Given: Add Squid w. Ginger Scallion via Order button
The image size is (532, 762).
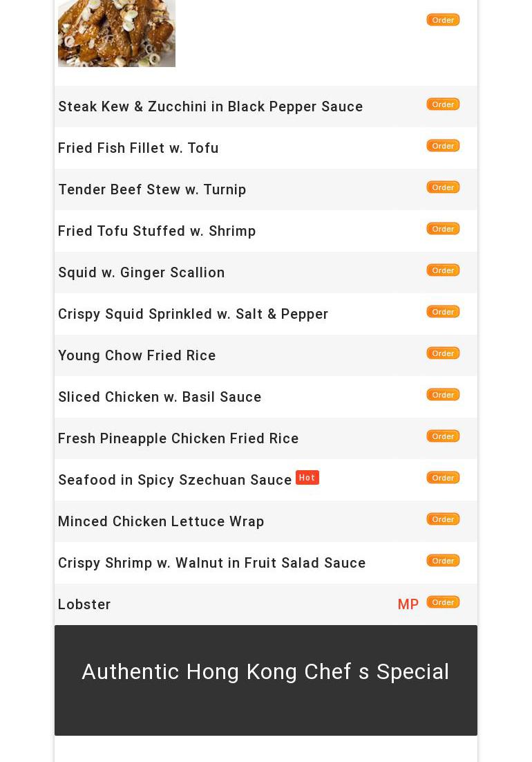Looking at the screenshot, I should [443, 270].
